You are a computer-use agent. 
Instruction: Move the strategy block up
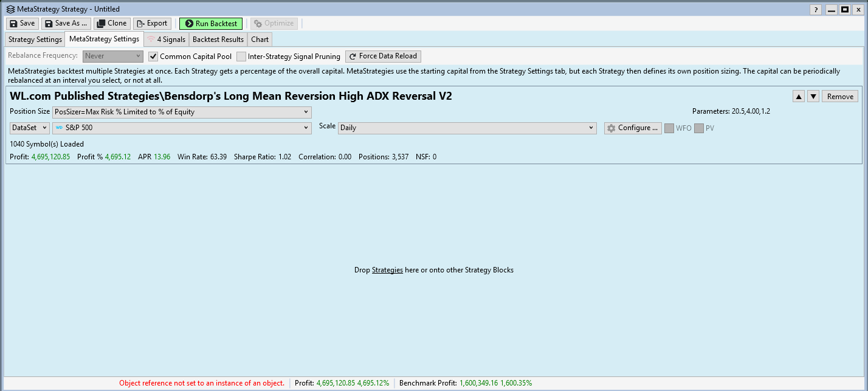pos(799,96)
